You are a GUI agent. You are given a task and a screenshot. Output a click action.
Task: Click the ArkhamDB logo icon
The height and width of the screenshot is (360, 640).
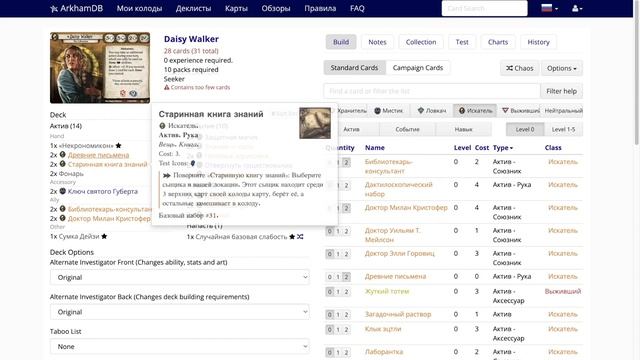pyautogui.click(x=54, y=9)
